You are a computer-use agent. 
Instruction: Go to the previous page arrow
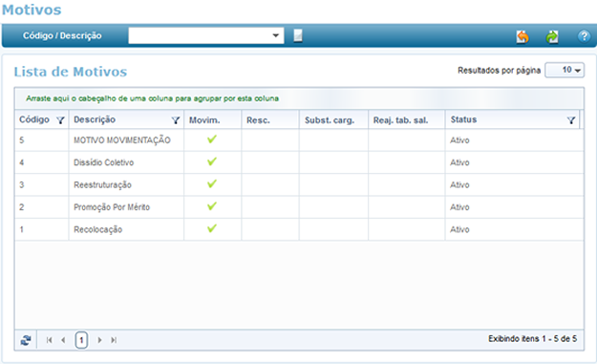coord(63,340)
